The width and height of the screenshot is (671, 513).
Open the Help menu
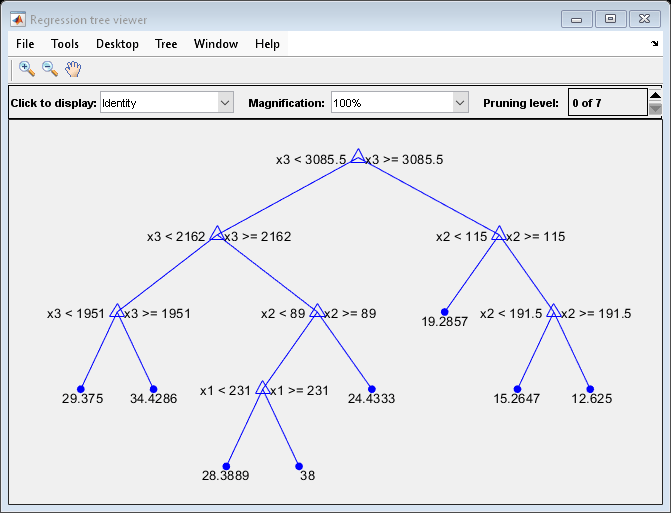[x=267, y=44]
